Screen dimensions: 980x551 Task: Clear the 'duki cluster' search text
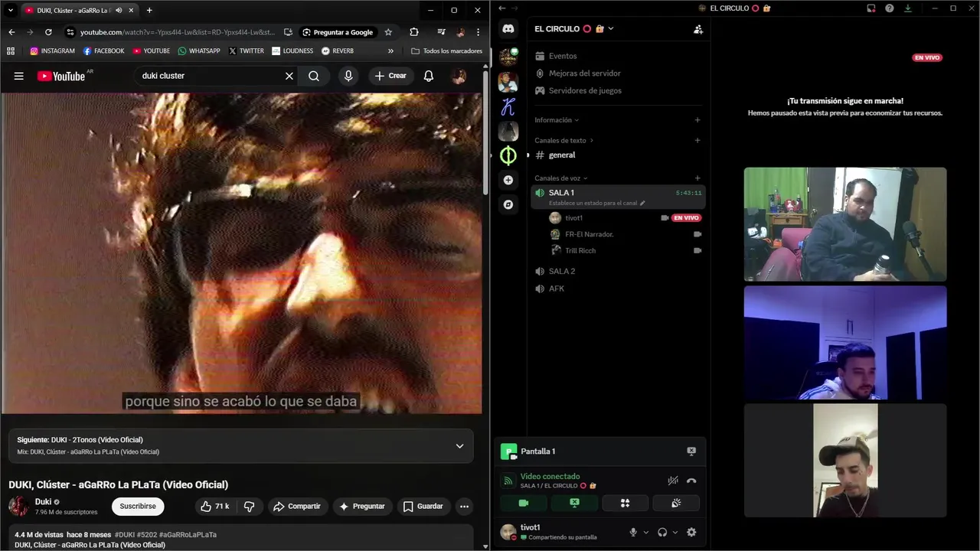pos(289,76)
